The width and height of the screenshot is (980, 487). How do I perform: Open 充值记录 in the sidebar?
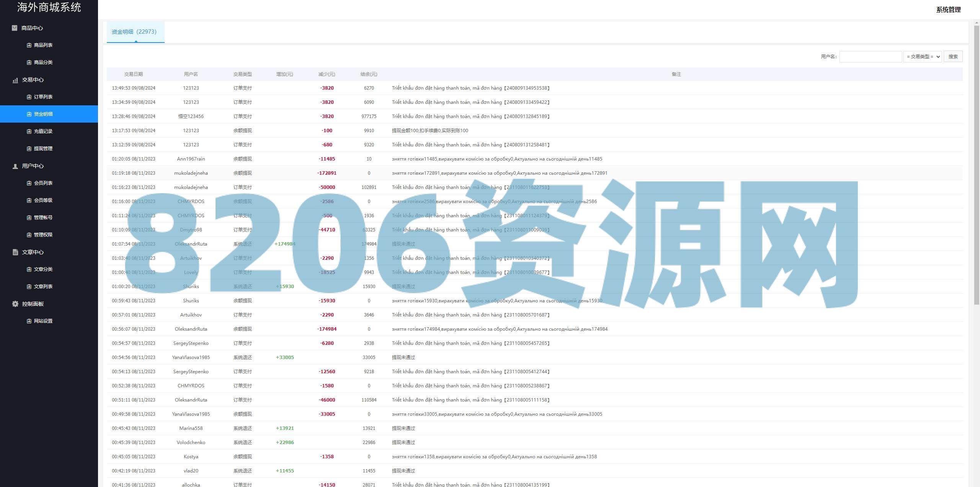coord(43,131)
